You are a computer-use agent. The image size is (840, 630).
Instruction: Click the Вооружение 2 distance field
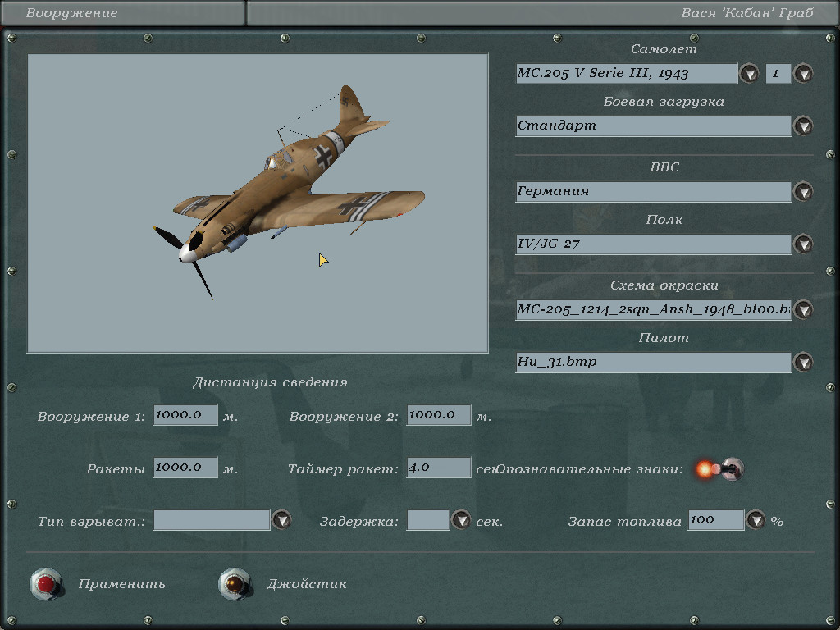pos(438,415)
